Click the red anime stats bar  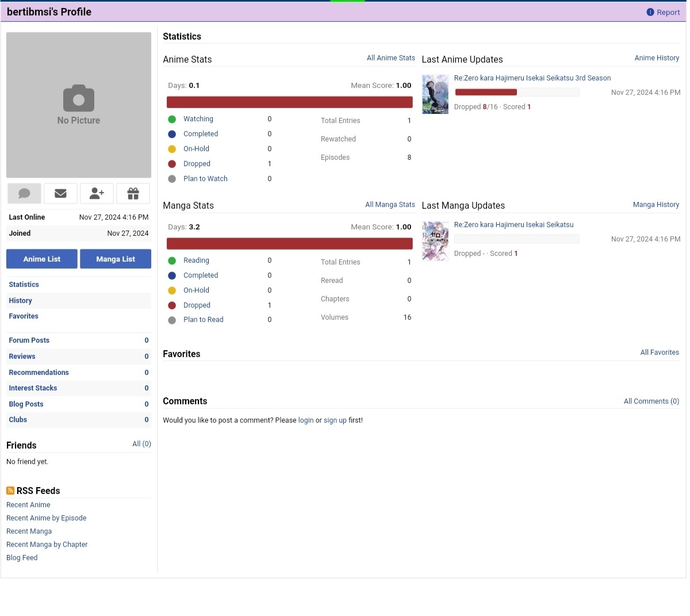pos(289,102)
